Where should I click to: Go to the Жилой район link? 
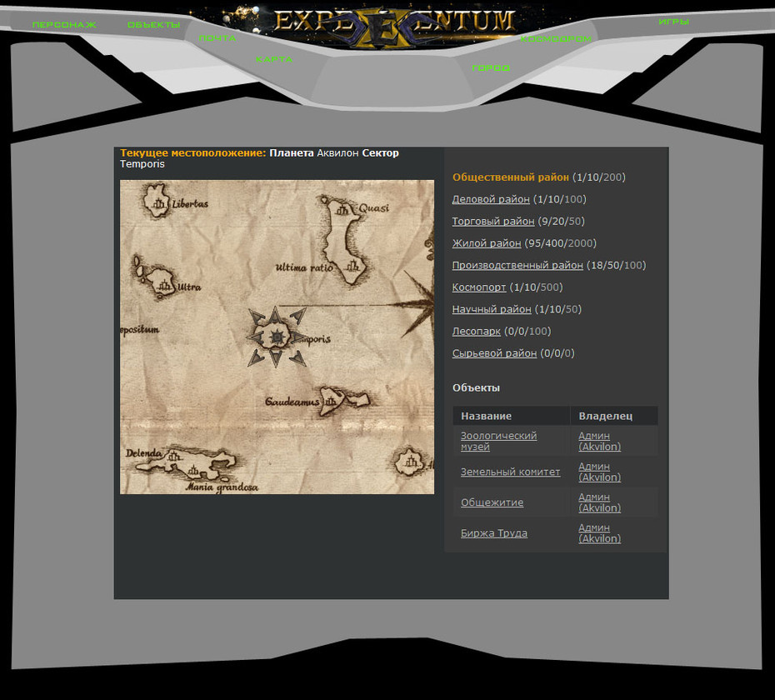coord(487,243)
